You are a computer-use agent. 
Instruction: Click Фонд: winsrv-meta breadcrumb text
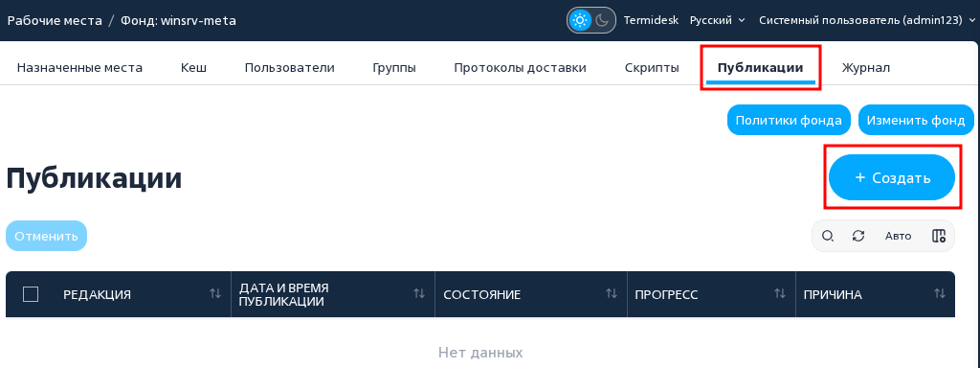pos(178,21)
